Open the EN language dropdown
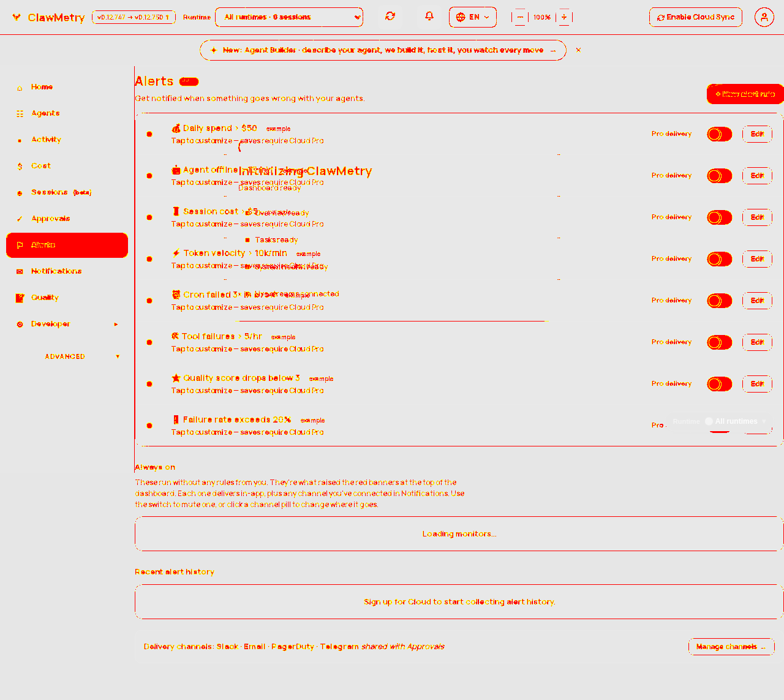Image resolution: width=784 pixels, height=700 pixels. 473,17
